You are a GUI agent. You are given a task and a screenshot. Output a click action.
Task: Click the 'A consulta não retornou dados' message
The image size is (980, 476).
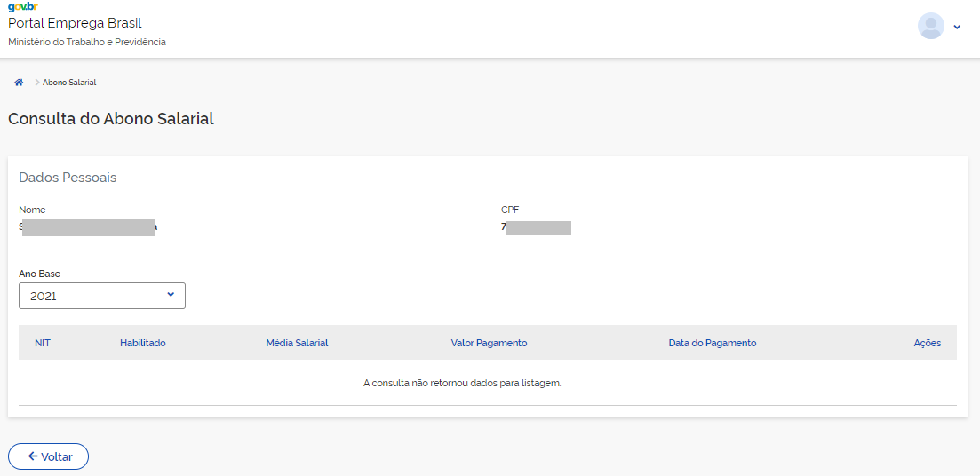462,382
